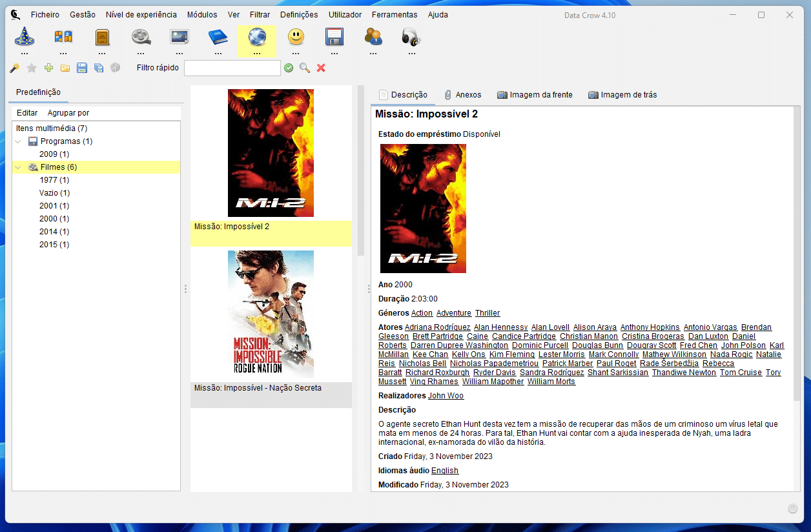Follow the Thriller genre link

[488, 313]
